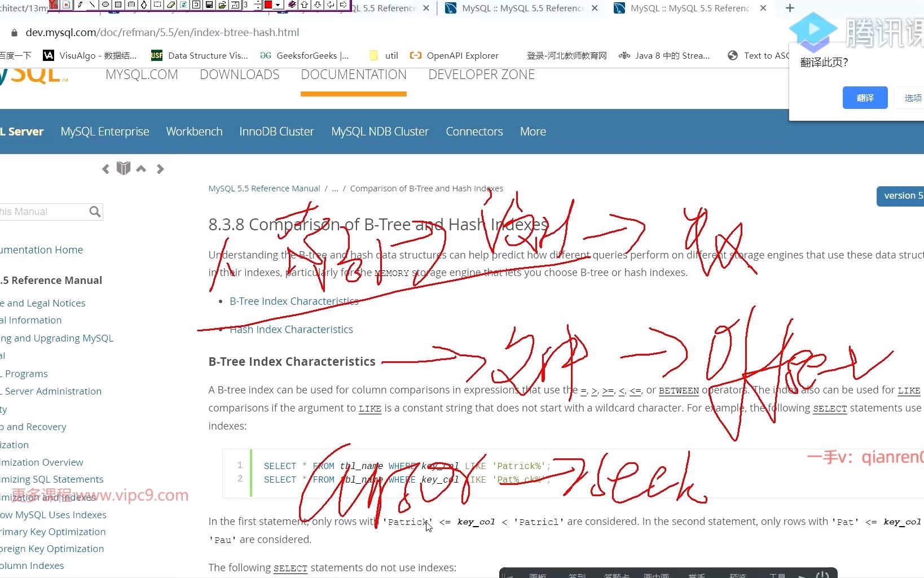Open Documentation Home sidebar link

point(41,250)
